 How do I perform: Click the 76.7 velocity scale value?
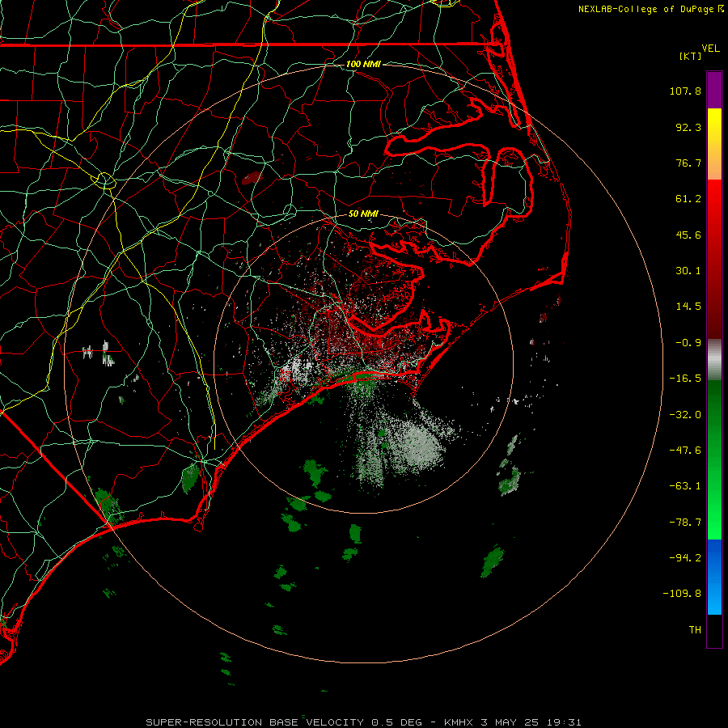tap(688, 163)
